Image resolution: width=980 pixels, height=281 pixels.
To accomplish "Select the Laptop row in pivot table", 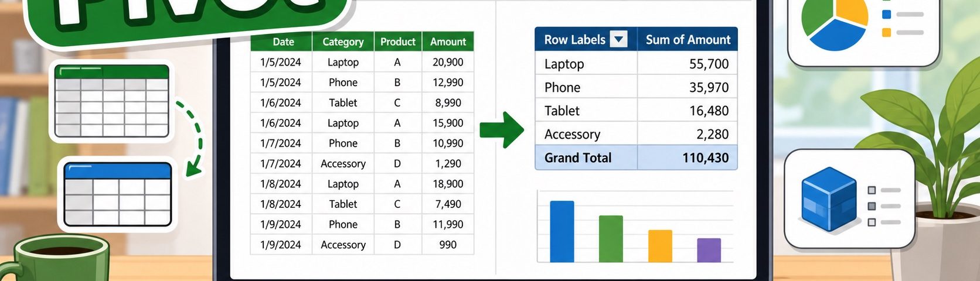I will (636, 63).
